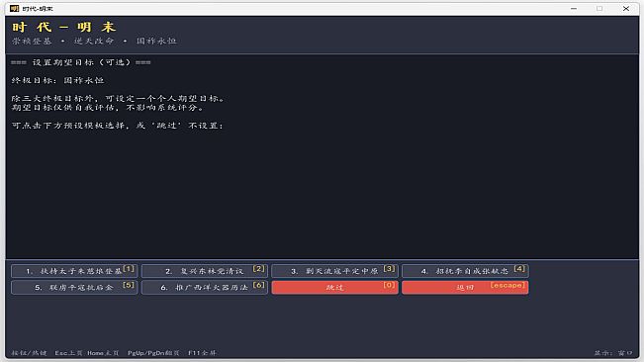This screenshot has width=644, height=362.
Task: Click the 终极目标：国祚永恒 line
Action: (57, 80)
